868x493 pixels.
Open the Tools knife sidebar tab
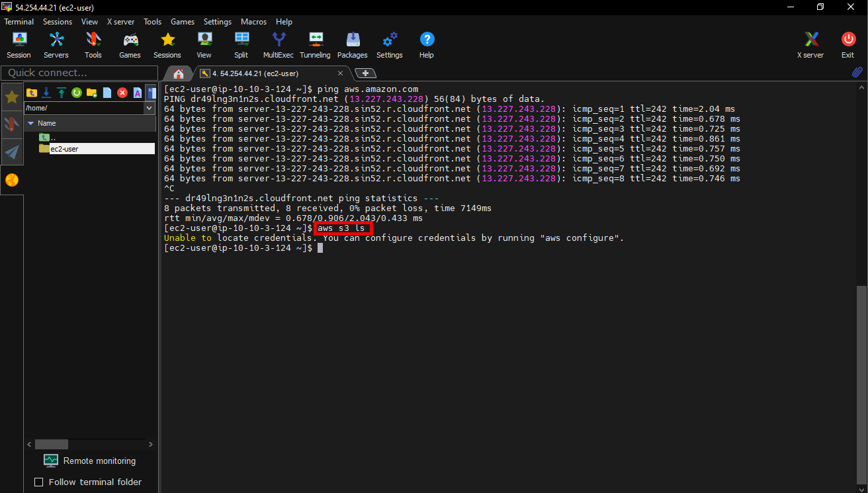[12, 124]
